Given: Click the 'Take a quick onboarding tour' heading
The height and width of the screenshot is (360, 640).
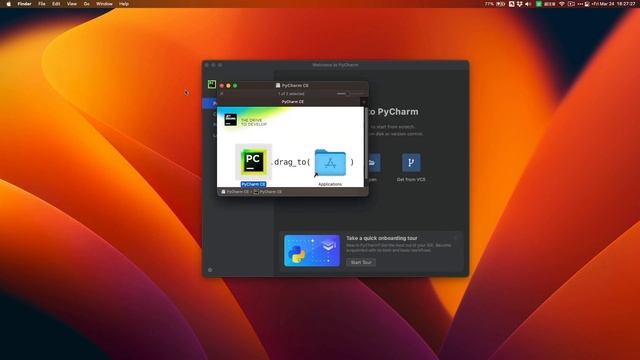Looking at the screenshot, I should coord(382,238).
